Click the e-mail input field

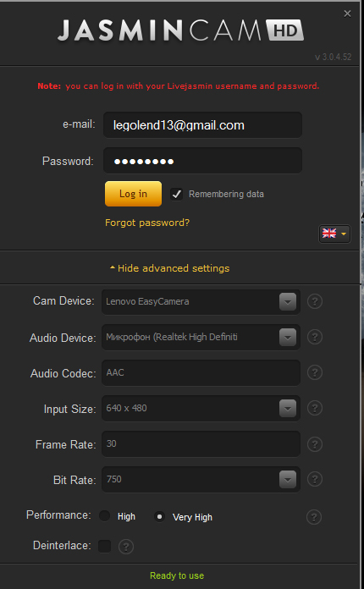(202, 124)
